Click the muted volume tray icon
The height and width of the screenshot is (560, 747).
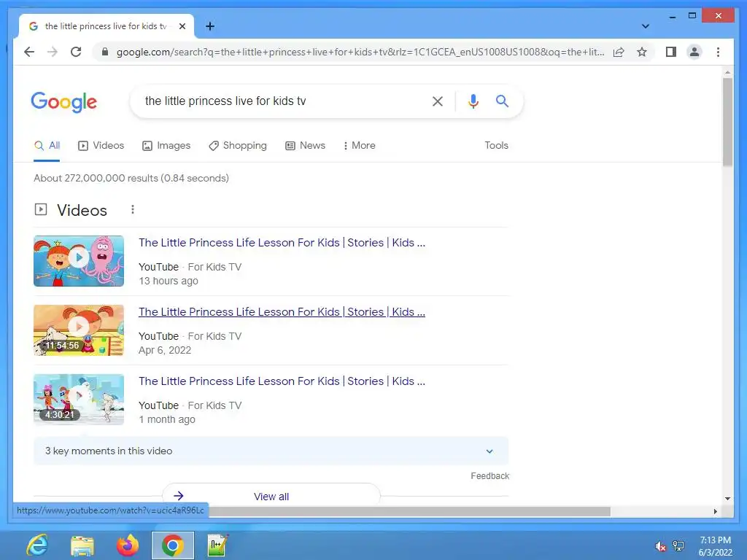tap(660, 547)
